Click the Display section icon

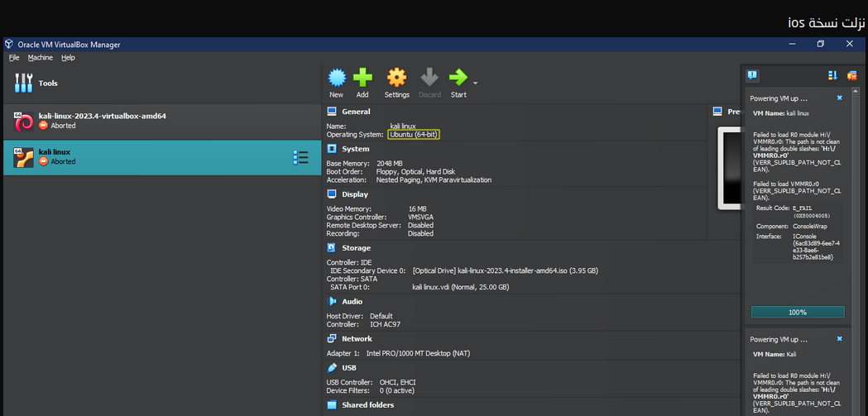[x=332, y=194]
